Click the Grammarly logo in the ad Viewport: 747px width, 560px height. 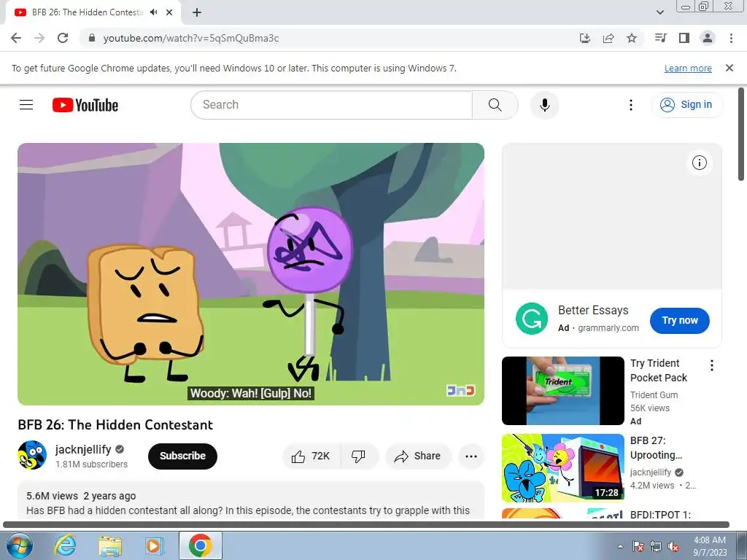click(x=532, y=319)
